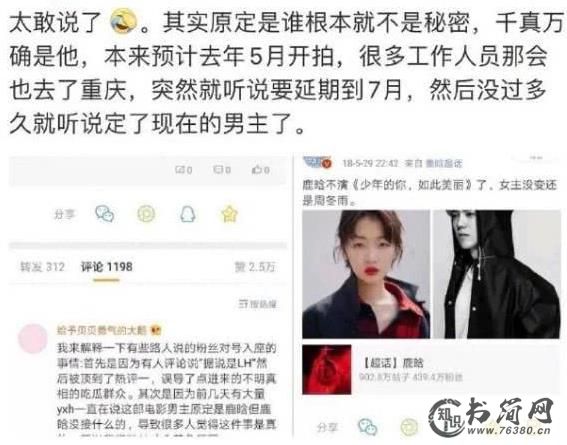Share right post via WeChat icon
567x445 pixels.
pyautogui.click(x=367, y=427)
